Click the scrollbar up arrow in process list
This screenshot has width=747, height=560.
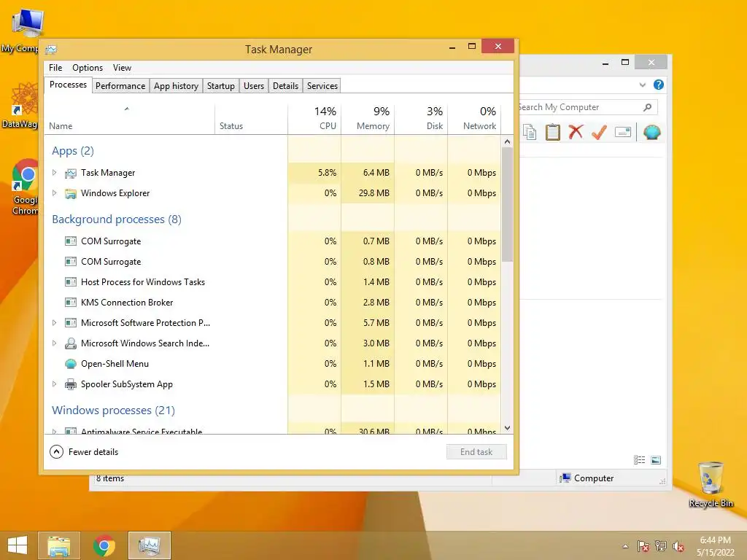tap(508, 142)
